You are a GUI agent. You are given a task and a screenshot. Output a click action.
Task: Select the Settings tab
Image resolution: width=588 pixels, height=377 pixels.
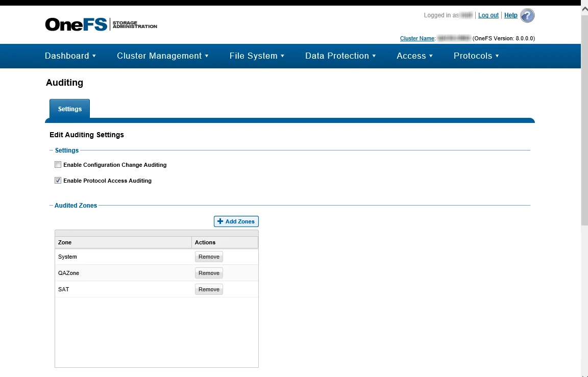70,109
